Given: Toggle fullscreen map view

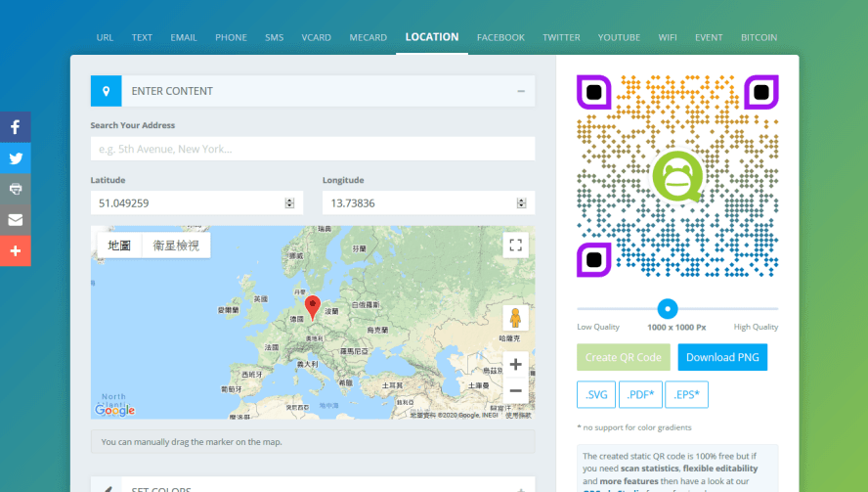Looking at the screenshot, I should tap(515, 245).
